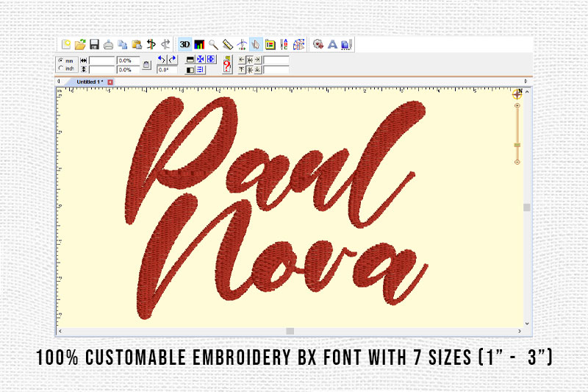This screenshot has height=392, width=588.
Task: Click the black-top rectangle flip icon
Action: click(x=190, y=60)
